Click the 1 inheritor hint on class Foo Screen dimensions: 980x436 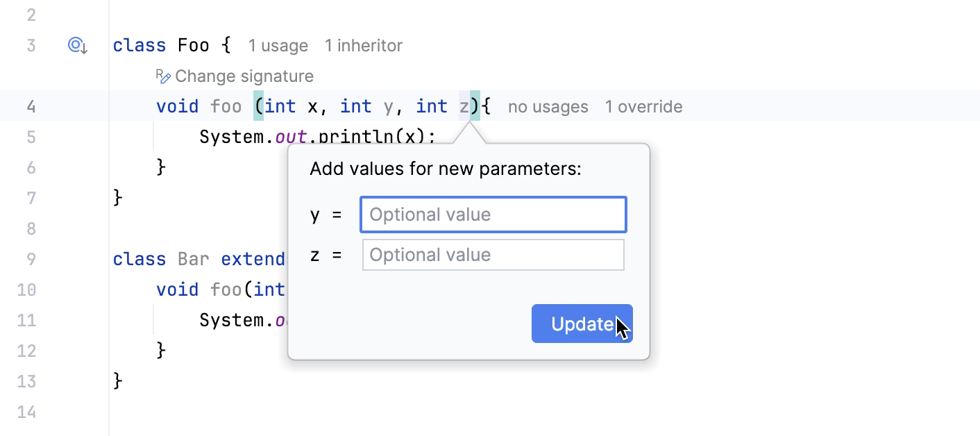point(363,45)
